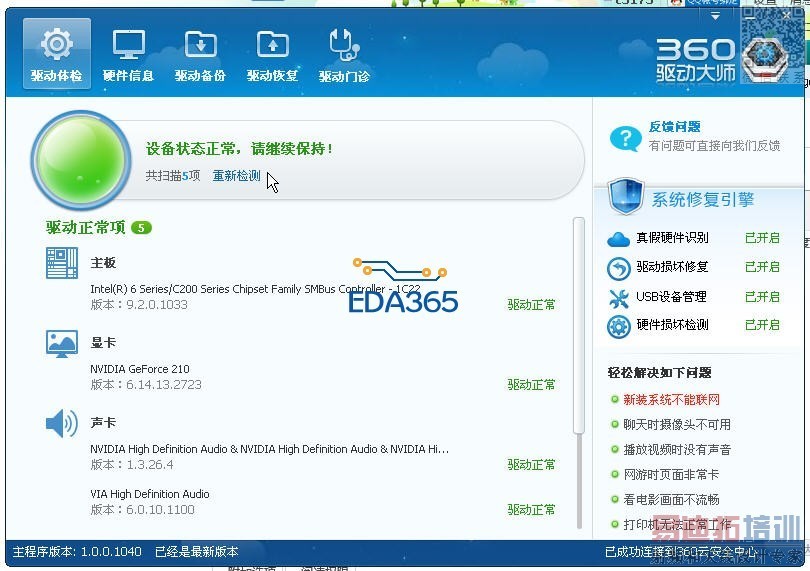
Task: Select the 声卡 speaker icon
Action: pos(61,424)
